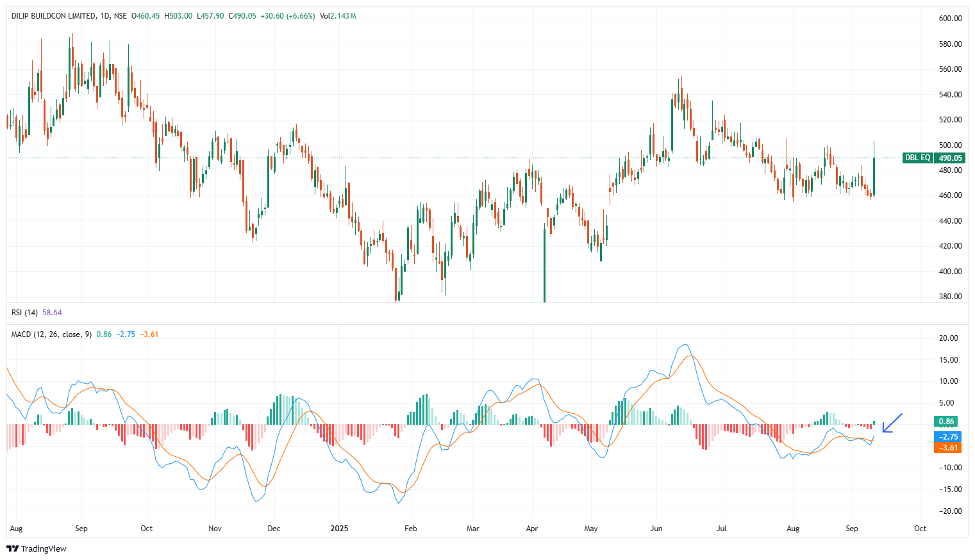The height and width of the screenshot is (560, 975).
Task: Click the Vol 2.143 M volume reading
Action: [x=338, y=16]
